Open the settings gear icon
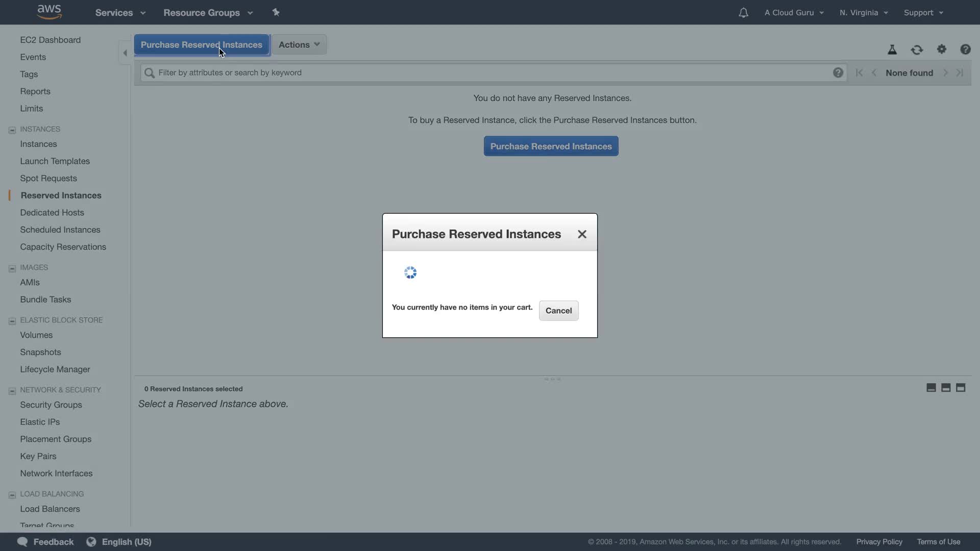Screen dimensions: 980x551 942,49
